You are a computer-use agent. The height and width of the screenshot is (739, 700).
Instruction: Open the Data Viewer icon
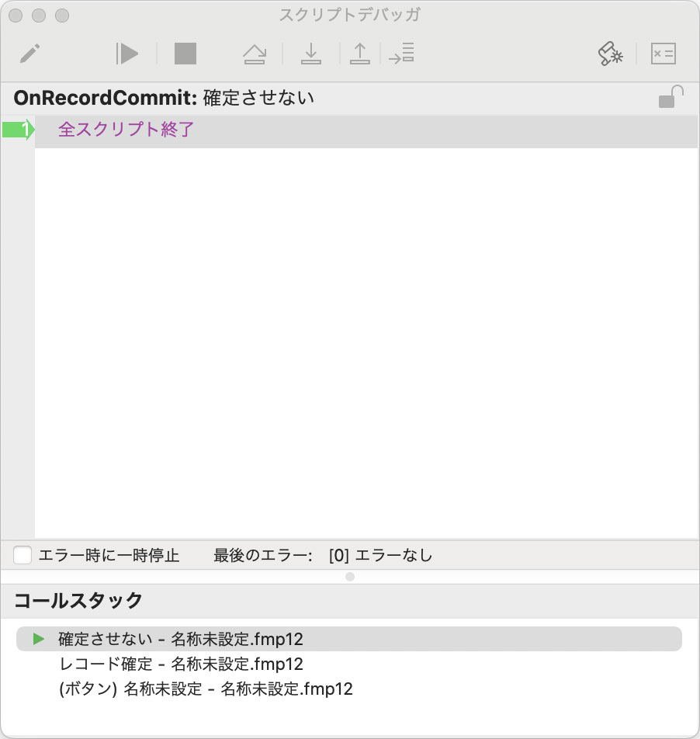(x=664, y=54)
